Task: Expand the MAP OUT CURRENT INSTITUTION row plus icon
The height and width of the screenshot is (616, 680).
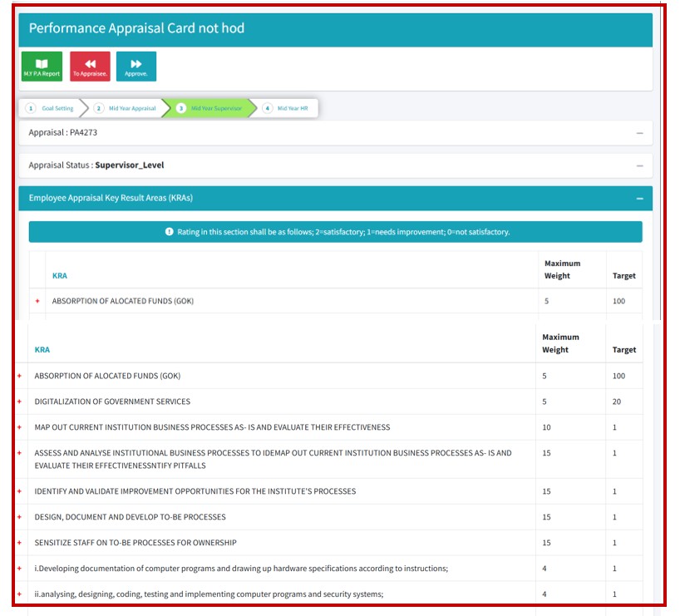Action: coord(20,427)
